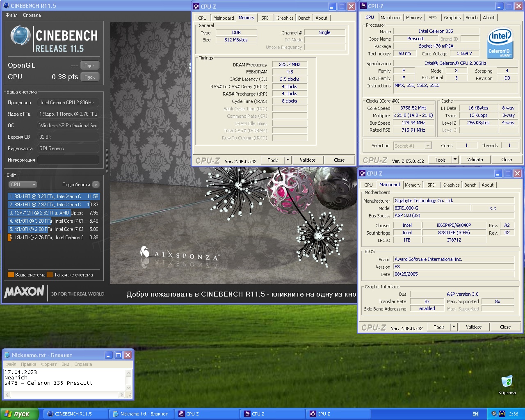Viewport: 525px width, 420px height.
Task: Expand the Tools dropdown arrow in CPU window of CPU-Z
Action: pyautogui.click(x=455, y=160)
